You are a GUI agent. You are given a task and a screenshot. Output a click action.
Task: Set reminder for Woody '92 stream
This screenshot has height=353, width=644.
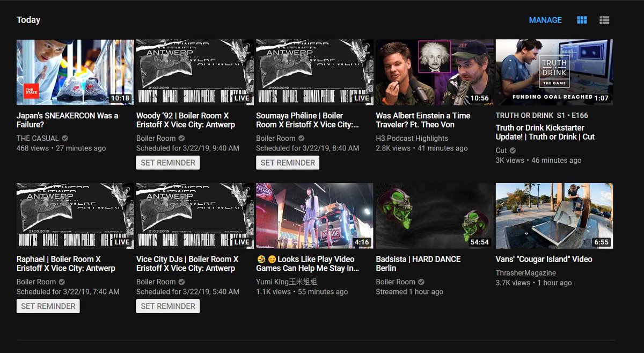tap(168, 163)
